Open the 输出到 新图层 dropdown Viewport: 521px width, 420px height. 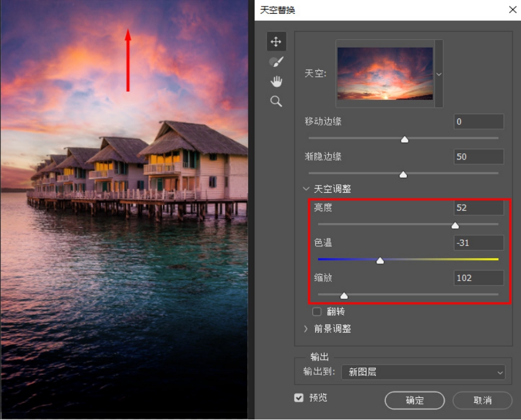click(x=423, y=372)
